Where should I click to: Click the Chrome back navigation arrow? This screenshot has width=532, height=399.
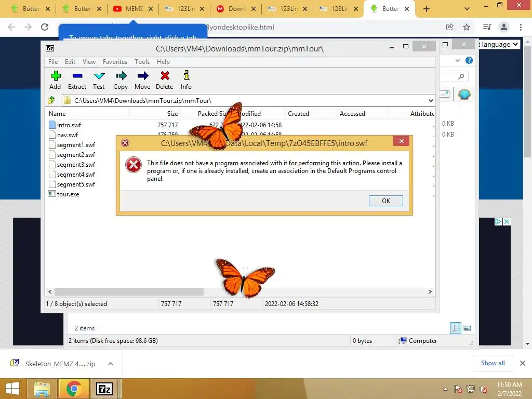coord(11,27)
